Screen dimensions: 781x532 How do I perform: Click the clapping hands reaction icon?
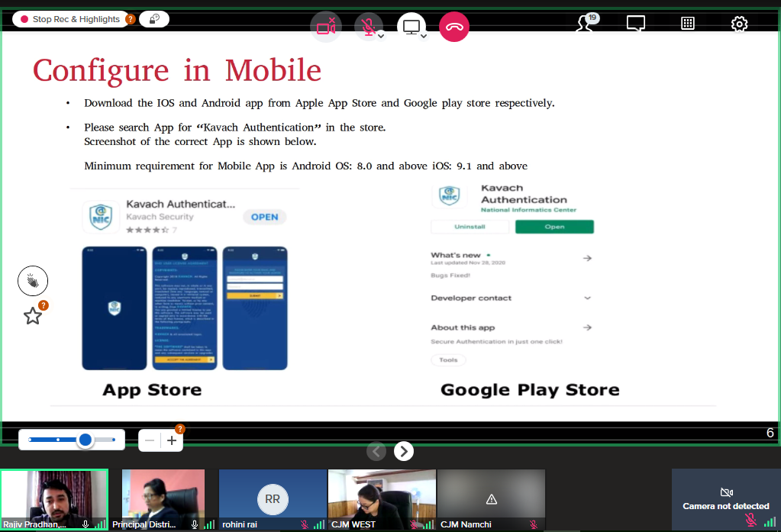(33, 281)
